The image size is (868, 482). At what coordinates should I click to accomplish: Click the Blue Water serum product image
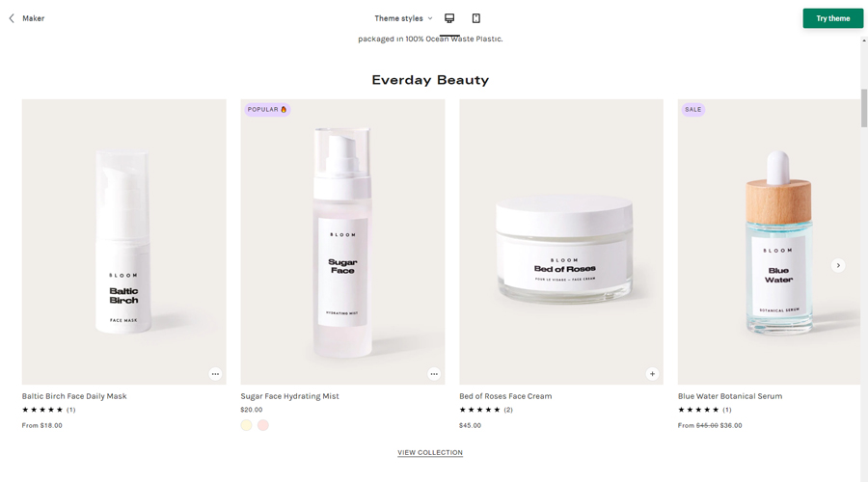(x=769, y=242)
